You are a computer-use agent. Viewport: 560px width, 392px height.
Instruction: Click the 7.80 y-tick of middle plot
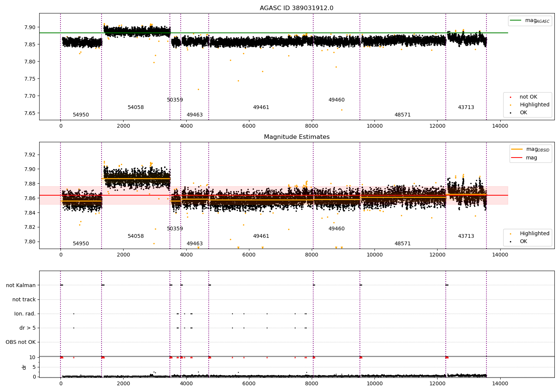click(31, 242)
